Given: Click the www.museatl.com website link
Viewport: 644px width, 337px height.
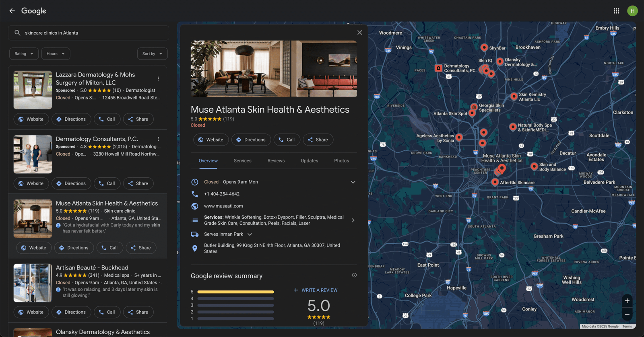Looking at the screenshot, I should pyautogui.click(x=223, y=206).
